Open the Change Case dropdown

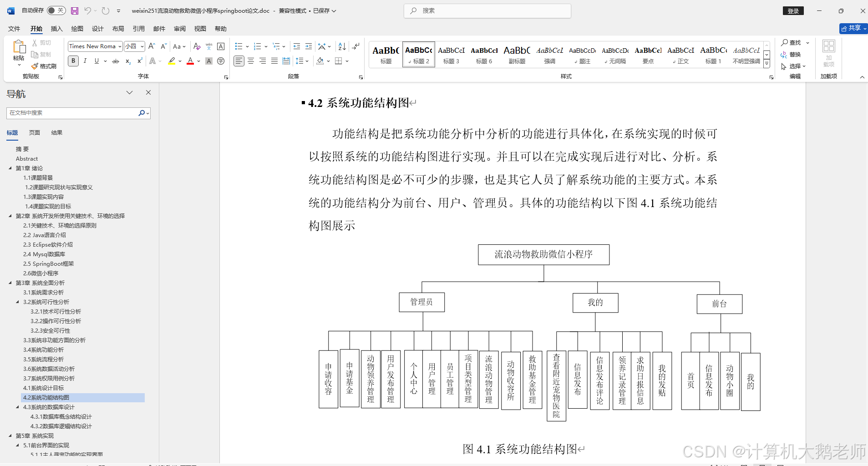point(179,46)
